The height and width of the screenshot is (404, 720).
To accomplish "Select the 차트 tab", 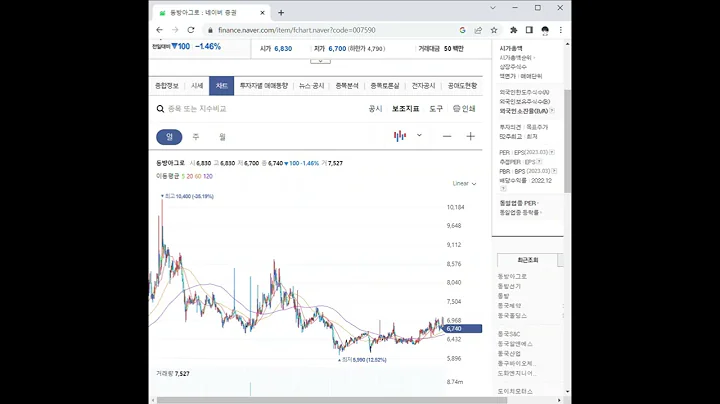I will [x=222, y=86].
